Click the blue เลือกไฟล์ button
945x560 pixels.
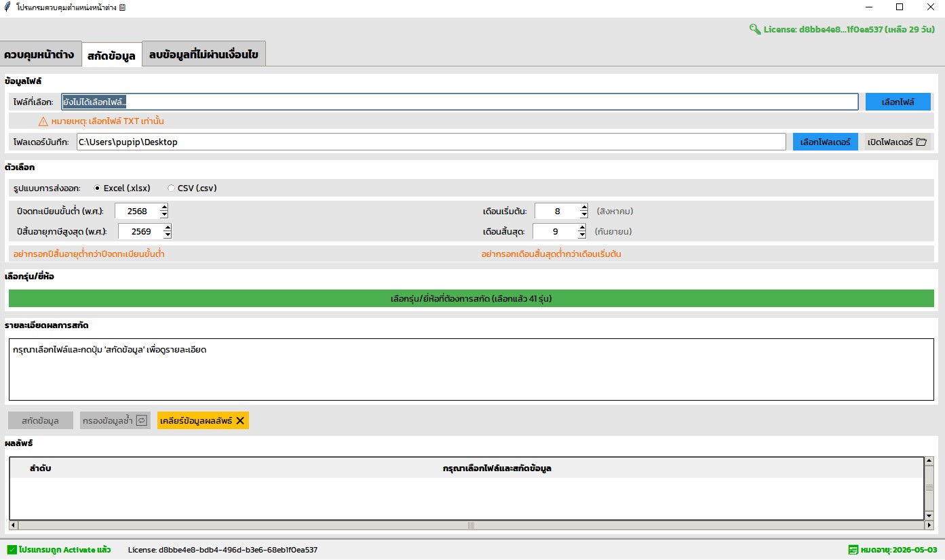pos(898,102)
